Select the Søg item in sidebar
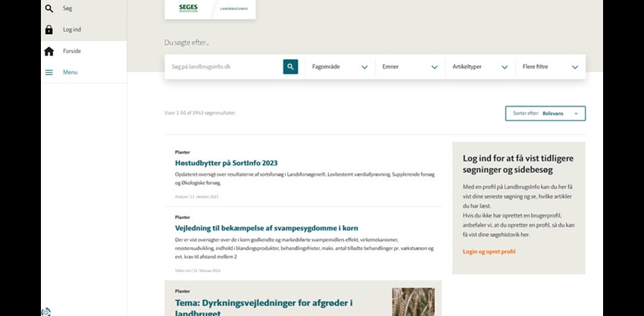This screenshot has height=316, width=644. coord(67,8)
